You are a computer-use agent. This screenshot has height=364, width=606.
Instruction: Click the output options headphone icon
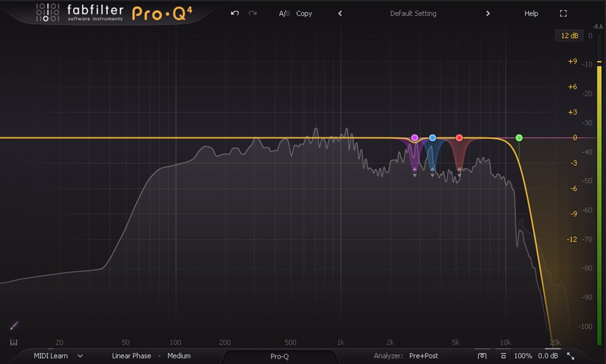click(482, 356)
